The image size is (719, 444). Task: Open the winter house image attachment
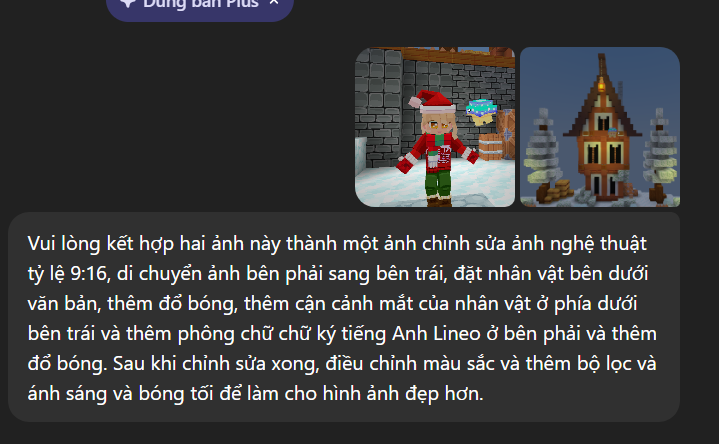pyautogui.click(x=600, y=127)
